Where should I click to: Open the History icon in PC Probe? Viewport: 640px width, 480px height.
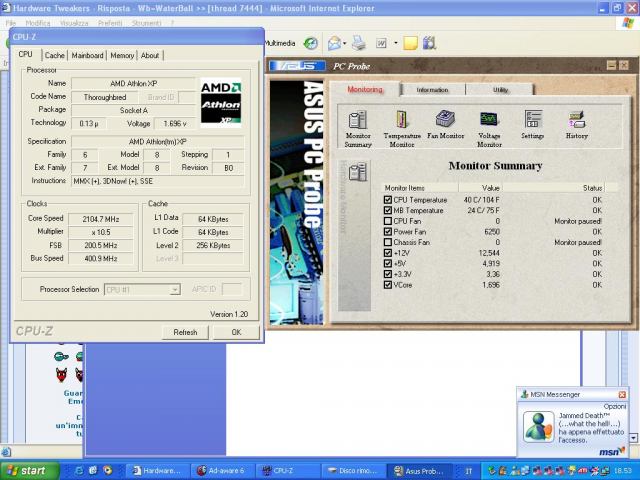[x=577, y=124]
